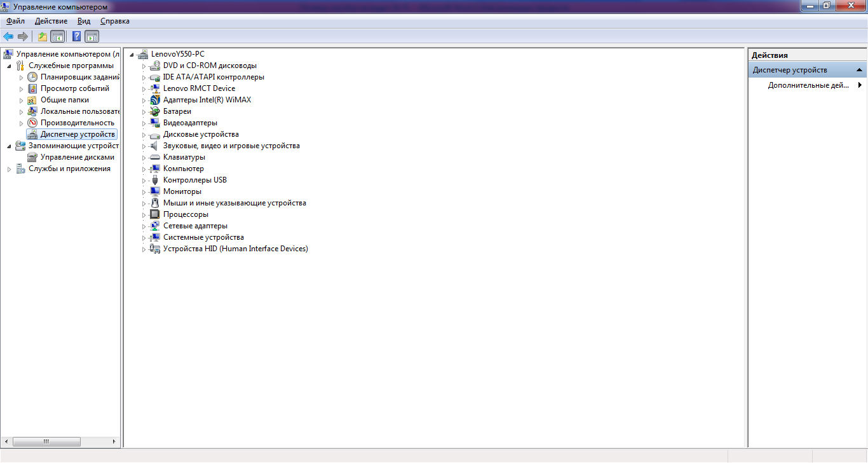
Task: Click the DVD и CD-ROM дисководы device icon
Action: pos(154,66)
